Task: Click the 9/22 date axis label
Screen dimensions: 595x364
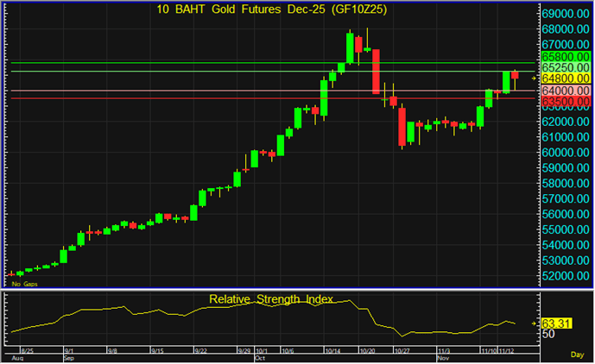Action: tap(200, 351)
